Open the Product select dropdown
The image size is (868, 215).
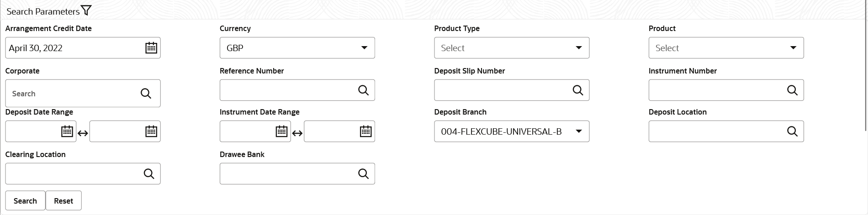(x=793, y=48)
